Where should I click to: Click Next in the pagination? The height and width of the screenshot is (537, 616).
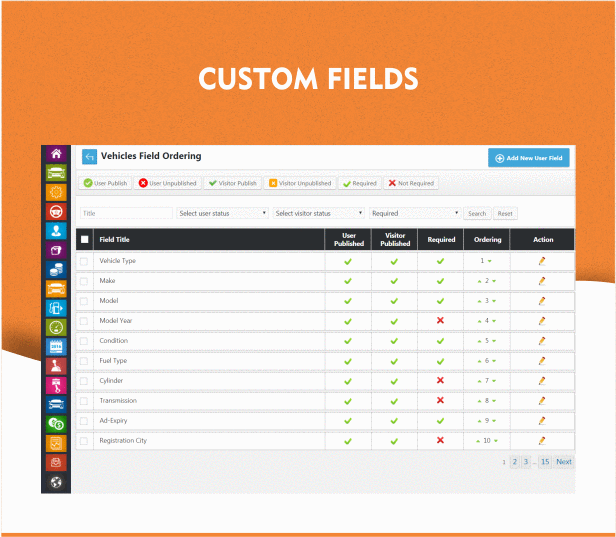click(x=564, y=462)
